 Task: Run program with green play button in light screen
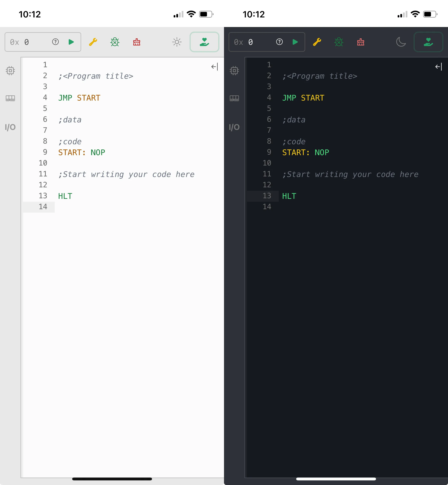[71, 42]
